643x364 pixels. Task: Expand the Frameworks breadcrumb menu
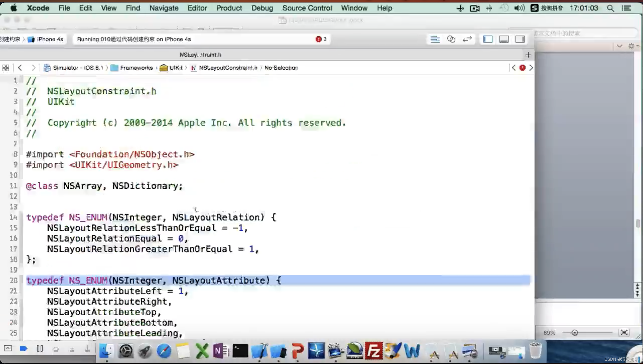(x=136, y=68)
